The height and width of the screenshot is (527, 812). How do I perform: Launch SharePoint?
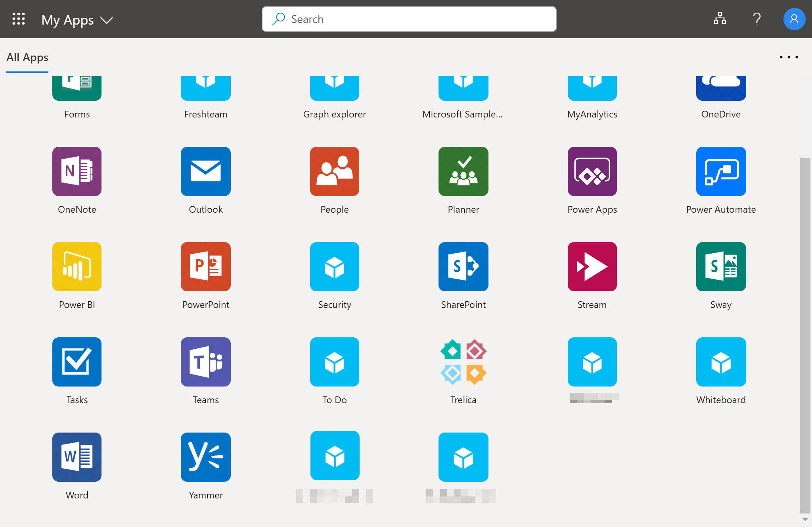(x=463, y=267)
